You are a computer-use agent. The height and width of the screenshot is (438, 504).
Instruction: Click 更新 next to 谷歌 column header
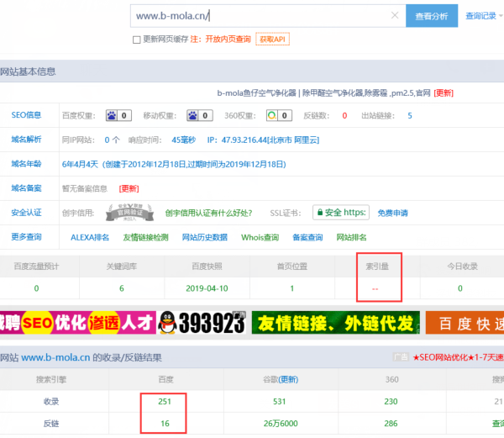click(288, 379)
